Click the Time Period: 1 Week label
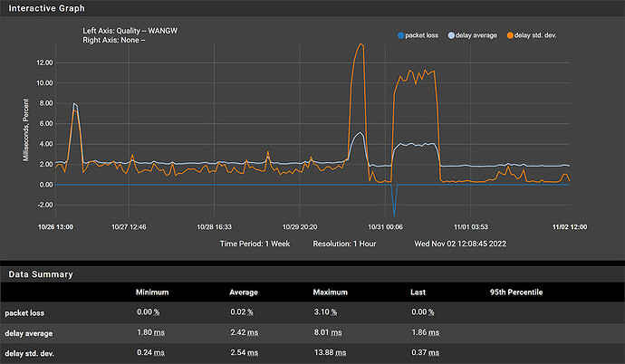This screenshot has width=625, height=364. coord(255,244)
